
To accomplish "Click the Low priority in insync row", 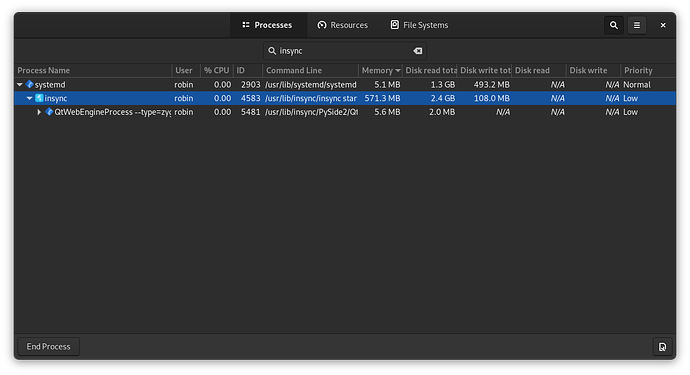I will pos(631,98).
